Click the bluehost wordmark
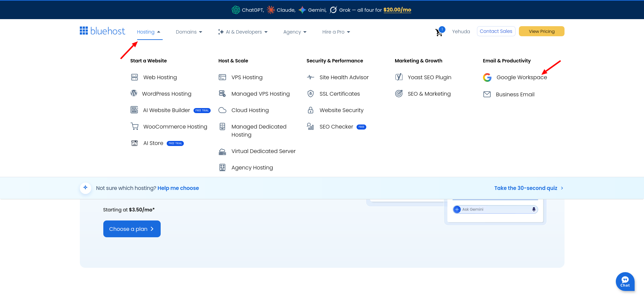This screenshot has width=644, height=299. pos(108,31)
